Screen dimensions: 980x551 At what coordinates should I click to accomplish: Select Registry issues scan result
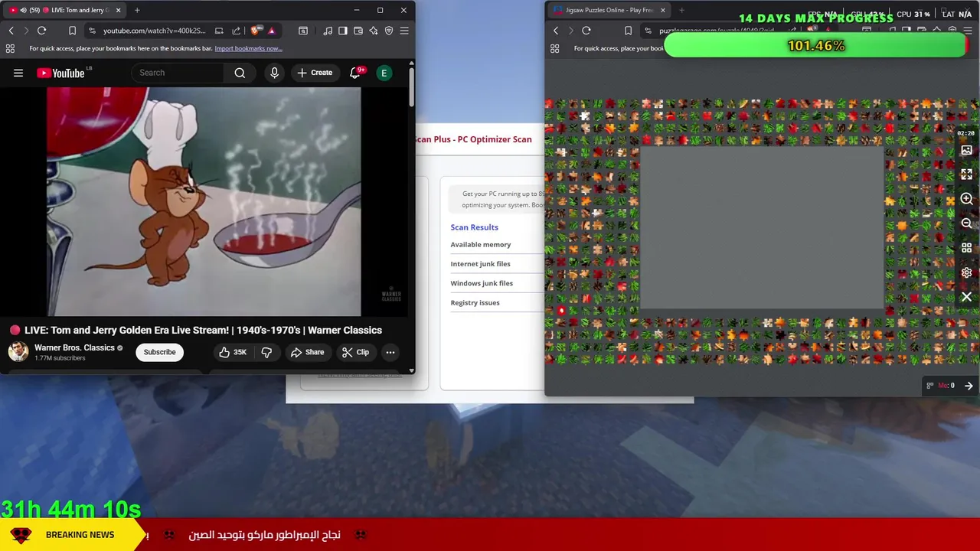475,302
